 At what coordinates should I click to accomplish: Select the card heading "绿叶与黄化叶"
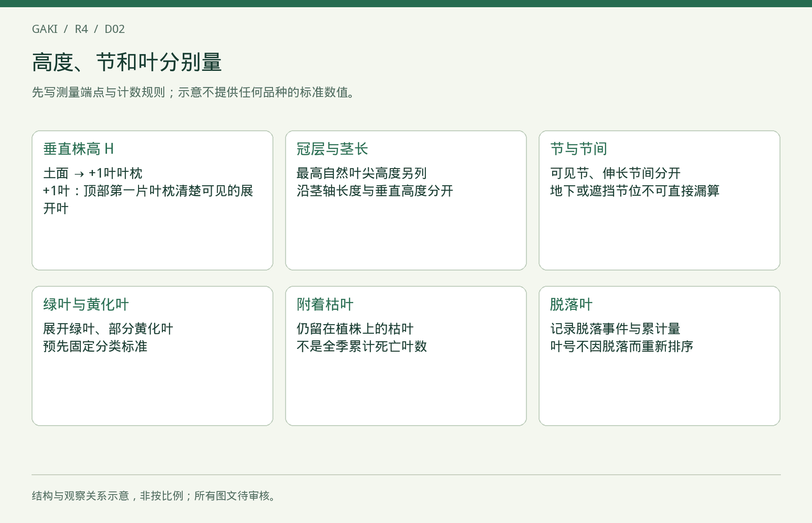pyautogui.click(x=86, y=304)
